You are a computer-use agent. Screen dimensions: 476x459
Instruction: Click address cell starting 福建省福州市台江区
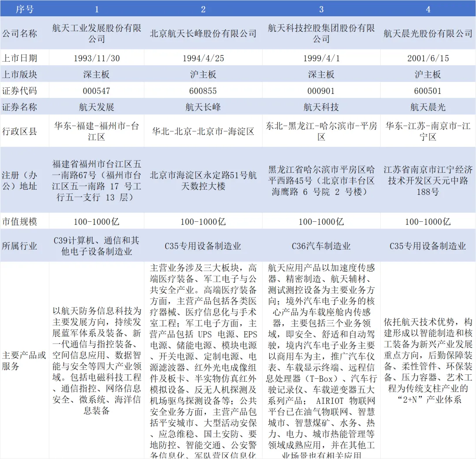[x=97, y=180]
